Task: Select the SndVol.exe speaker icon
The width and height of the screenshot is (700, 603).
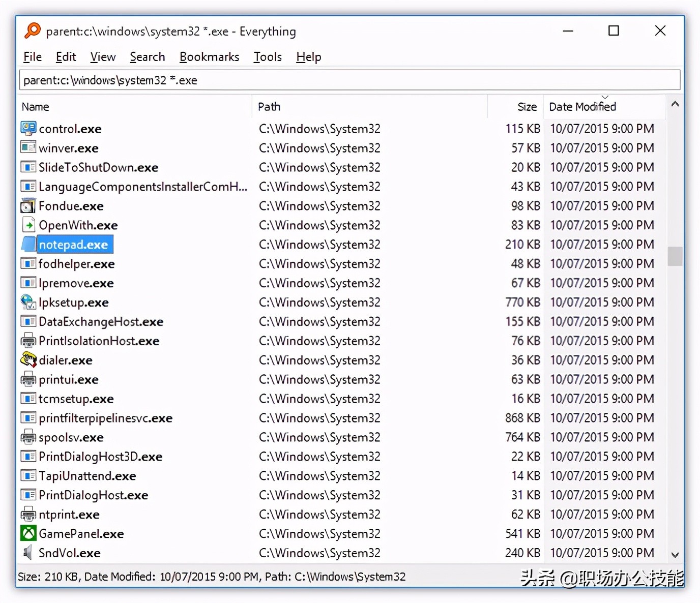Action: pyautogui.click(x=28, y=553)
